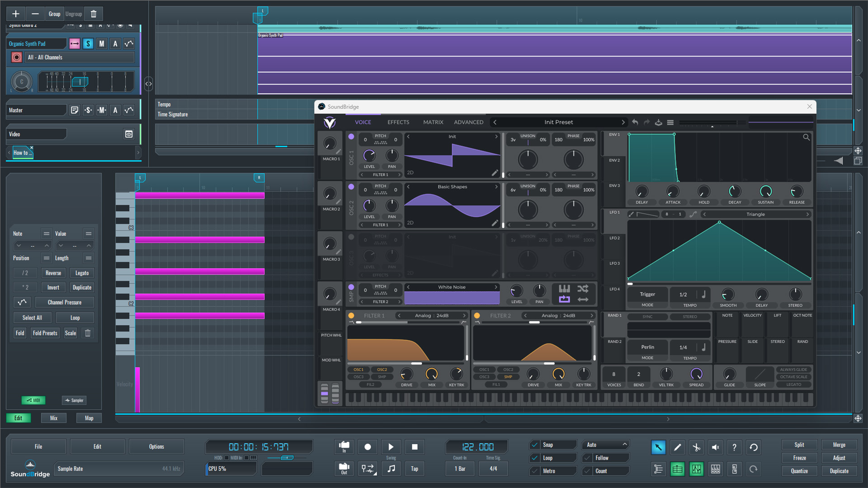Enable the Follow checkbox
This screenshot has height=488, width=868.
pos(588,458)
